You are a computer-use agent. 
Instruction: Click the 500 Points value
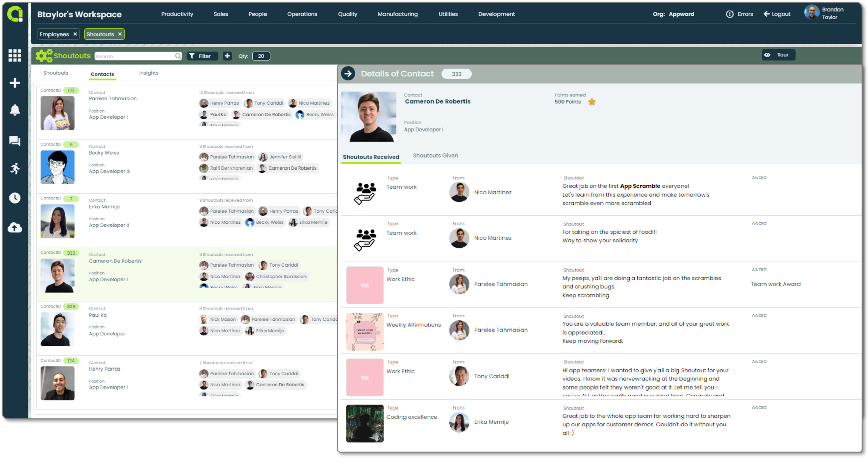click(568, 102)
